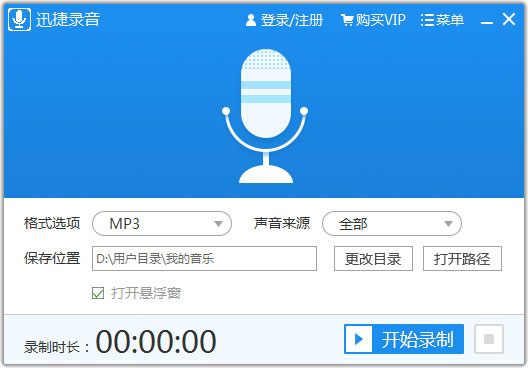
Task: Expand the 格式选项 MP3 dropdown
Action: (162, 224)
